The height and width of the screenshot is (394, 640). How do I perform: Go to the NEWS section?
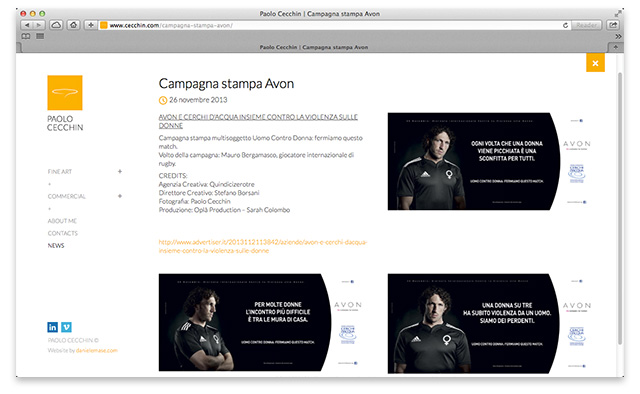[x=56, y=245]
